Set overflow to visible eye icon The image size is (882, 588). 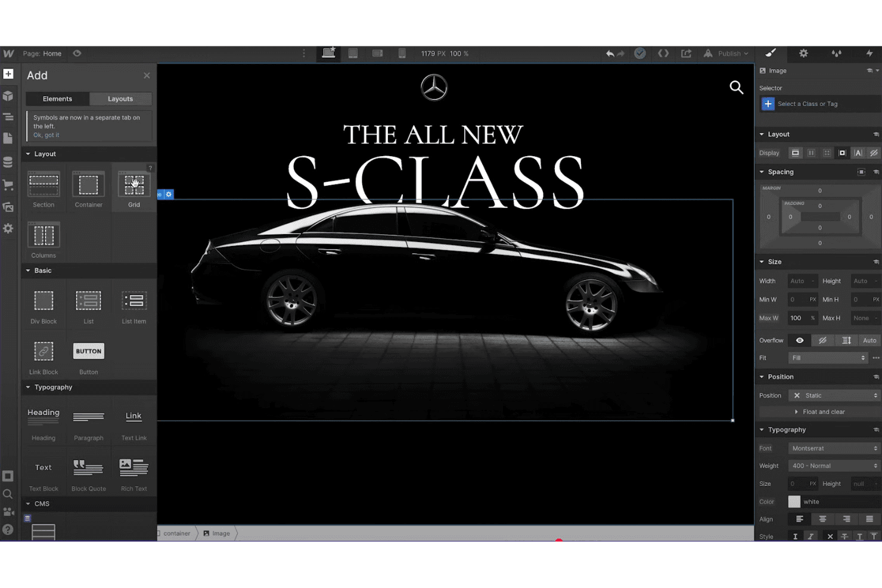pyautogui.click(x=800, y=341)
